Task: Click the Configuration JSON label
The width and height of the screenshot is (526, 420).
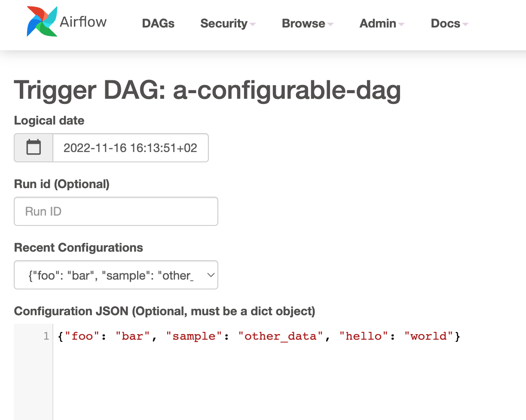Action: tap(165, 311)
